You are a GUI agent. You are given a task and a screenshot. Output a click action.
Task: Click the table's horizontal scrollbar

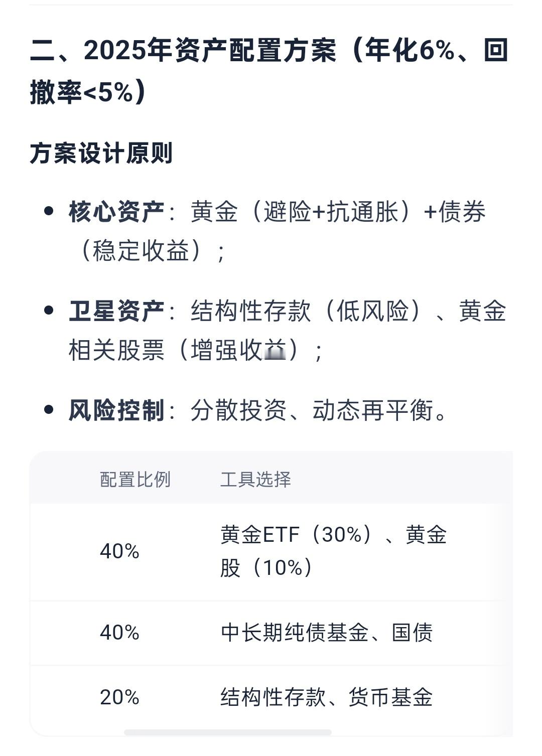228,732
